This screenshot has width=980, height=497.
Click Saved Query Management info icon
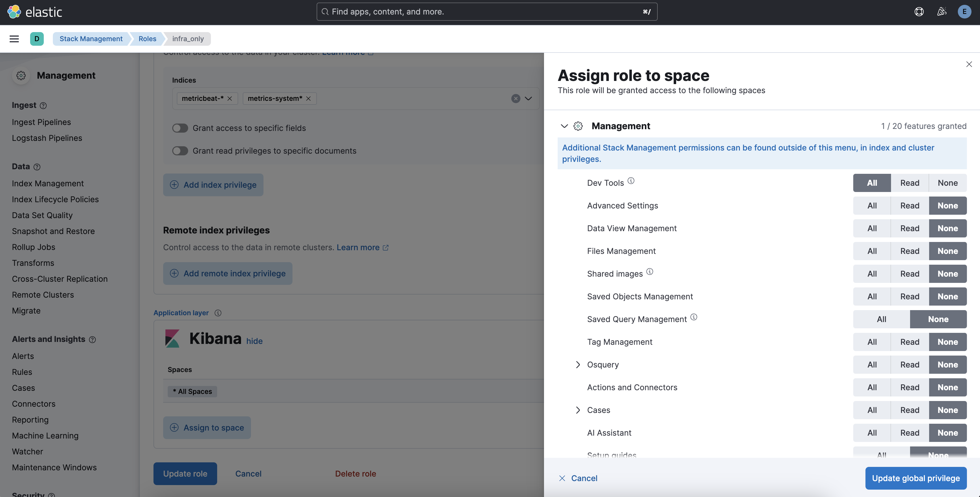coord(694,317)
